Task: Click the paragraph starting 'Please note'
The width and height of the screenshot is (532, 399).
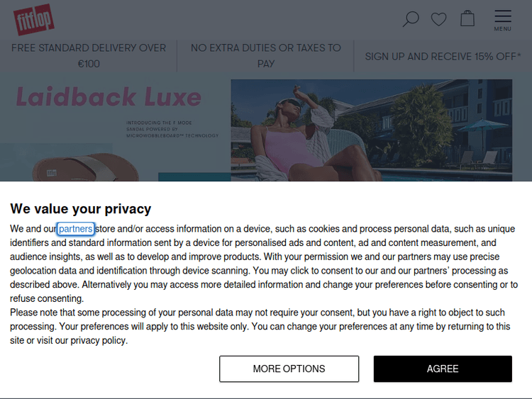Action: (260, 327)
